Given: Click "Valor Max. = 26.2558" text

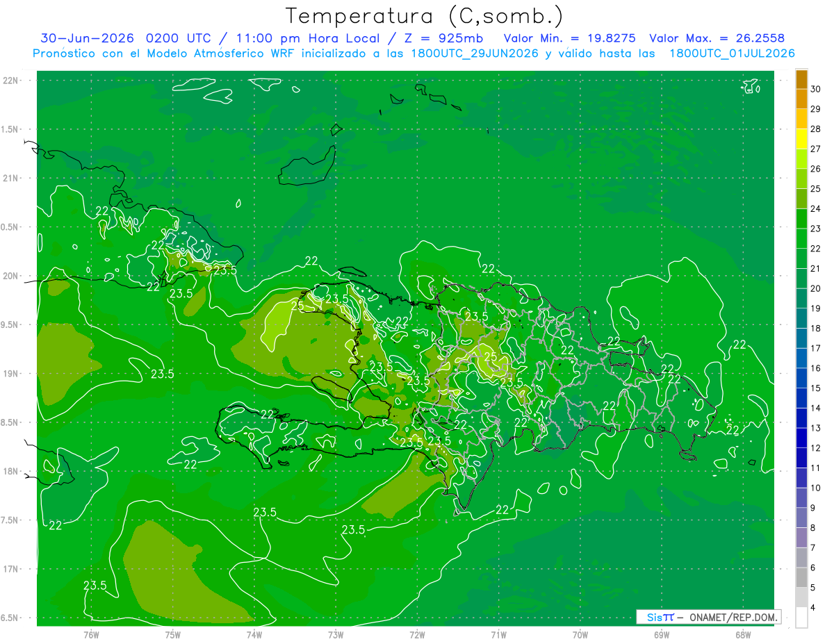Looking at the screenshot, I should coord(717,38).
